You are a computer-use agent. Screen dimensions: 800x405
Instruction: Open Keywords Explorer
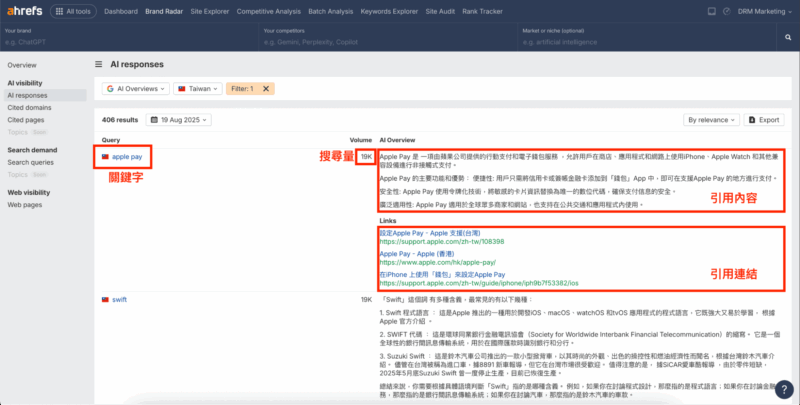[x=389, y=11]
